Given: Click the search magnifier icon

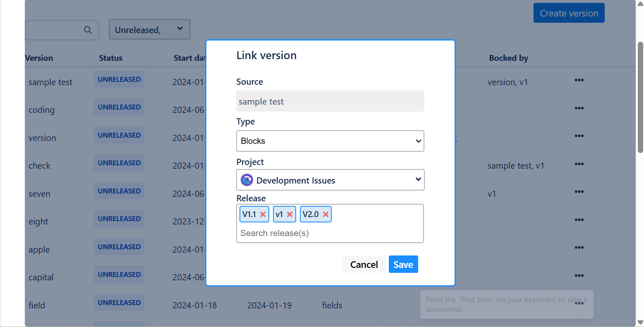Looking at the screenshot, I should 88,30.
